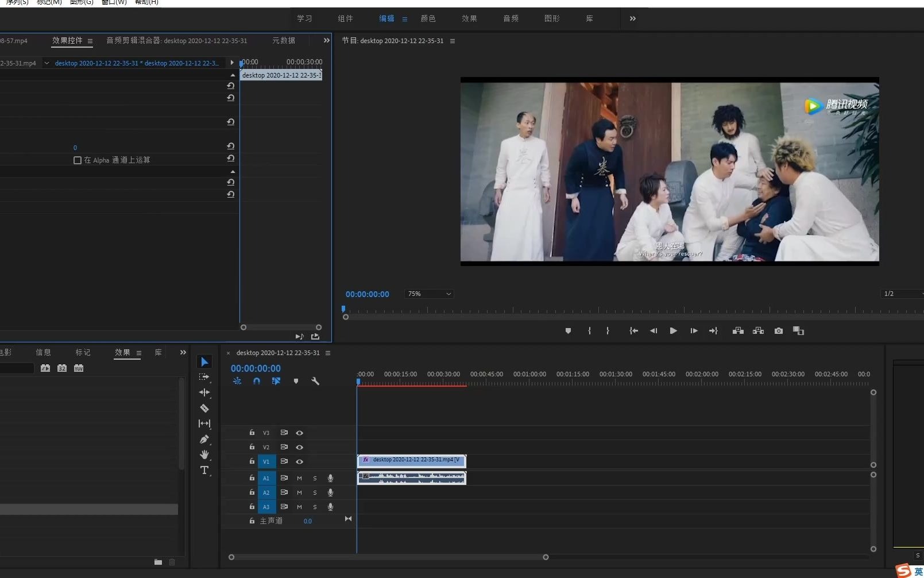Image resolution: width=924 pixels, height=578 pixels.
Task: Open the source clip dropdown arrow
Action: [47, 63]
